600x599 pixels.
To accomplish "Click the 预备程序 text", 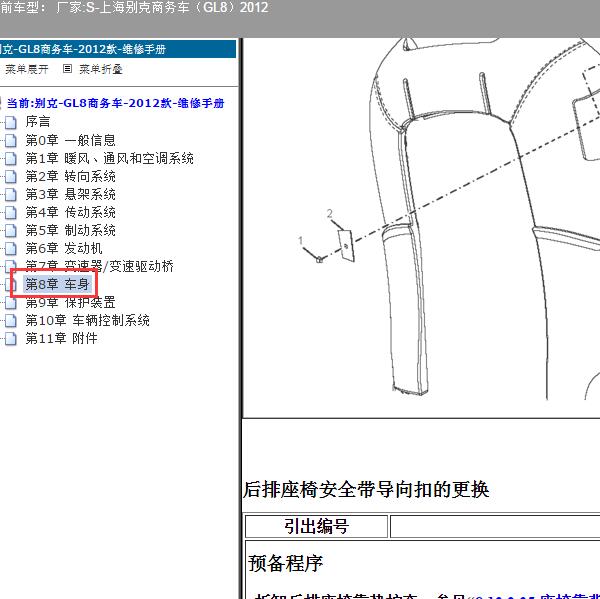I will 285,563.
